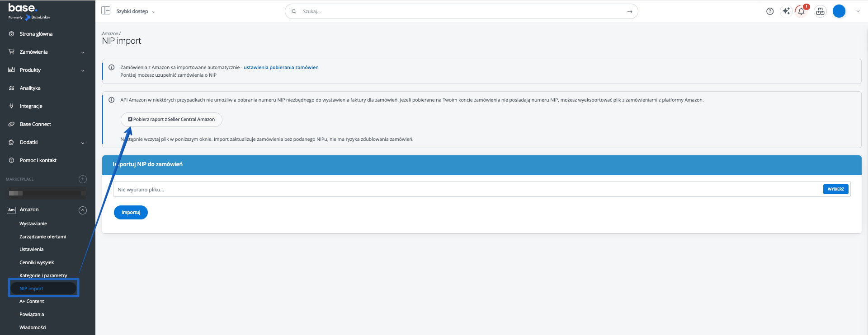Toggle the sidebar panel icon

[x=106, y=11]
